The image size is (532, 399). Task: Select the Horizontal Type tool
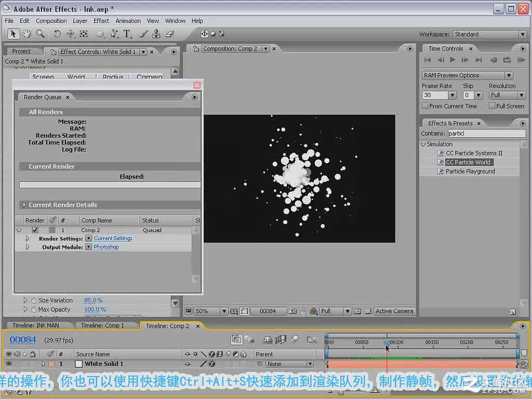(127, 34)
